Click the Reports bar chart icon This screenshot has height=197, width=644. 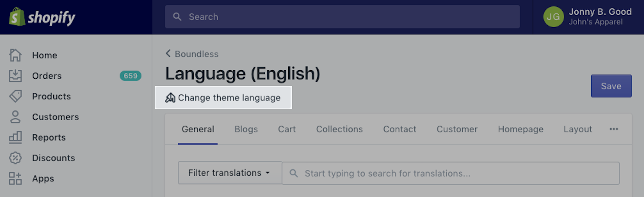pos(15,137)
